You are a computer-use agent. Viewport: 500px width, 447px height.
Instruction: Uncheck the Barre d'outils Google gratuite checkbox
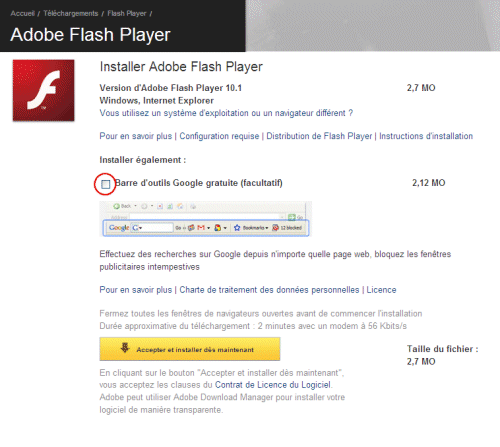pyautogui.click(x=106, y=184)
